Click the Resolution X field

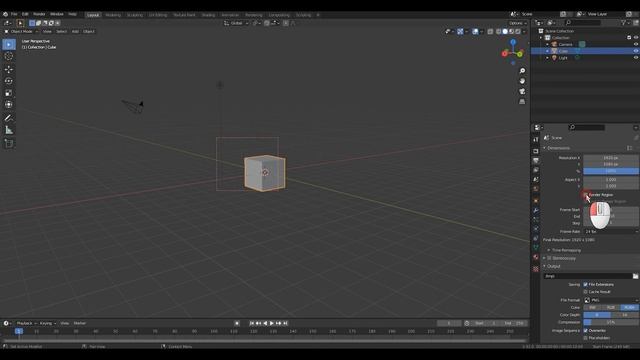point(611,158)
